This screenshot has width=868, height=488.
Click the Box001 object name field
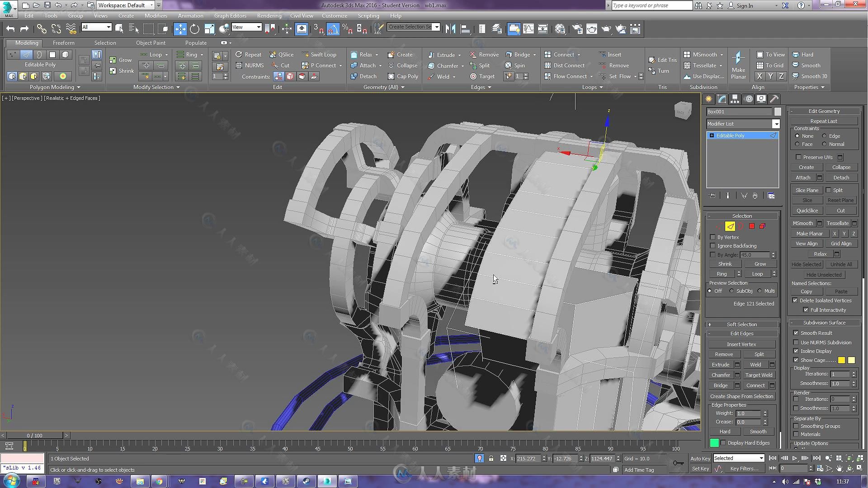click(739, 112)
